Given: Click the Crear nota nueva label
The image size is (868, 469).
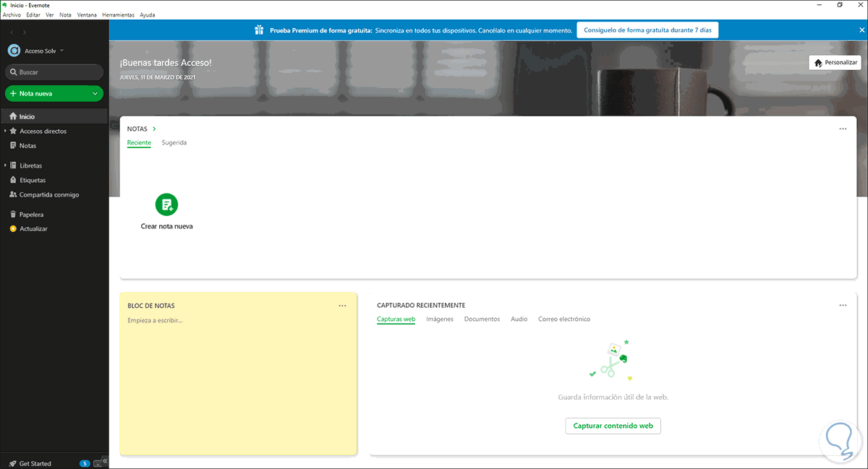Looking at the screenshot, I should pos(166,226).
